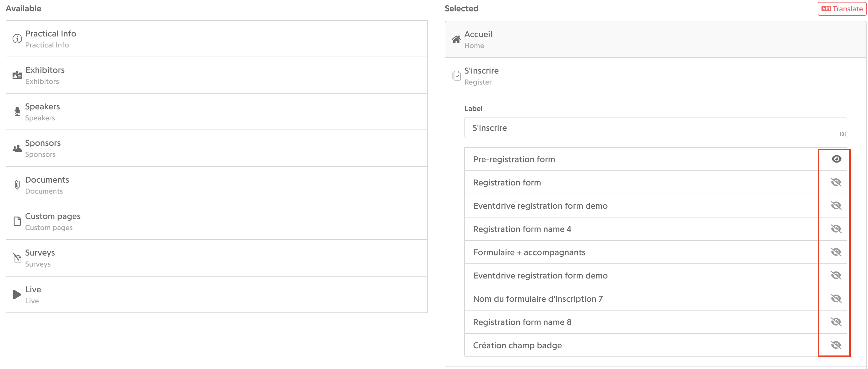Toggle visibility of Registration form name 8
The image size is (868, 369).
[x=836, y=322]
